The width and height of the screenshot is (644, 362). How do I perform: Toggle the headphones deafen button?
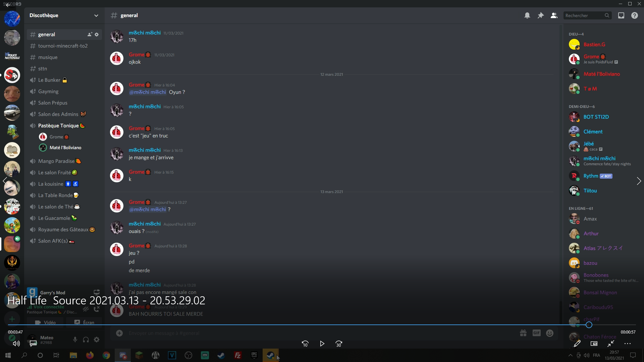(x=86, y=340)
